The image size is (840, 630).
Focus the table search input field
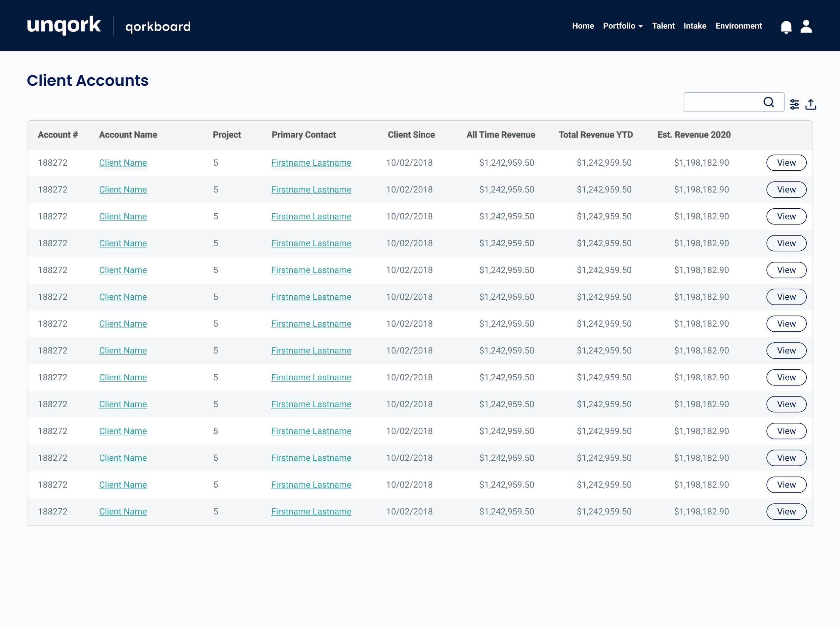pyautogui.click(x=721, y=102)
